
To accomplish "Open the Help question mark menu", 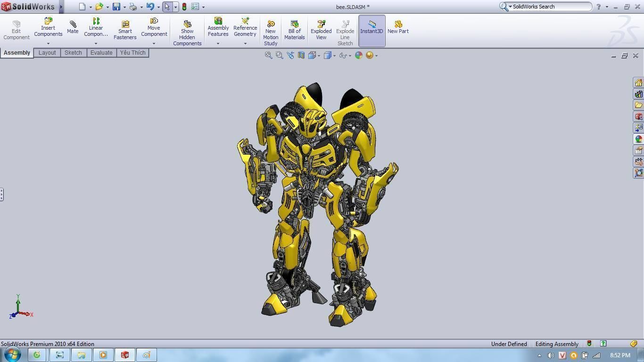I will click(x=598, y=7).
